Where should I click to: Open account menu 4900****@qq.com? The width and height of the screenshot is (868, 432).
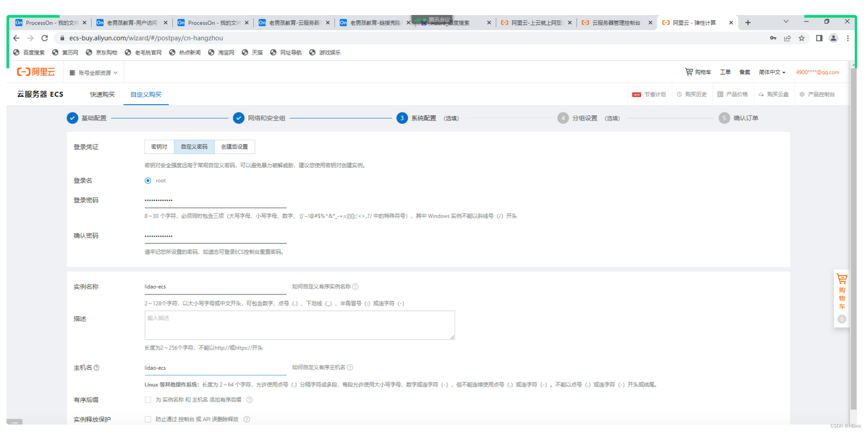coord(817,72)
